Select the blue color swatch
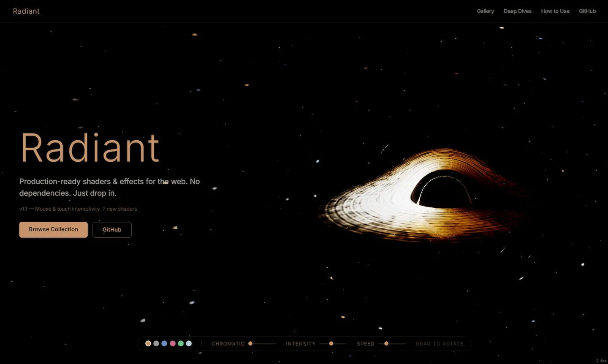The width and height of the screenshot is (608, 364). pyautogui.click(x=164, y=343)
